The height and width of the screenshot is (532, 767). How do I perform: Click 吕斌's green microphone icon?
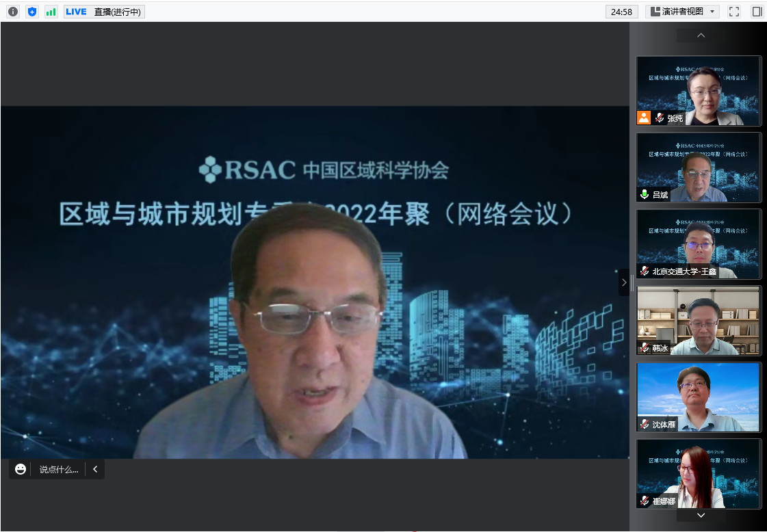click(644, 194)
